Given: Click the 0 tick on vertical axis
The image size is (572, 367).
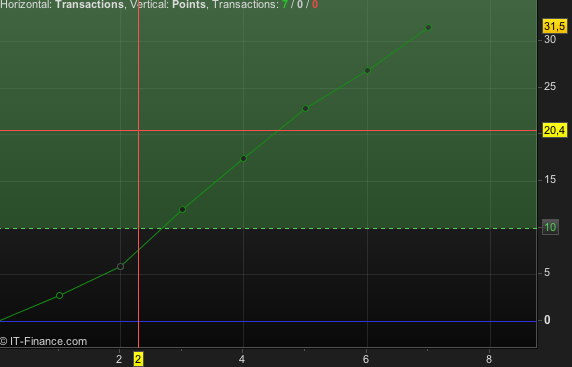Looking at the screenshot, I should tap(547, 320).
